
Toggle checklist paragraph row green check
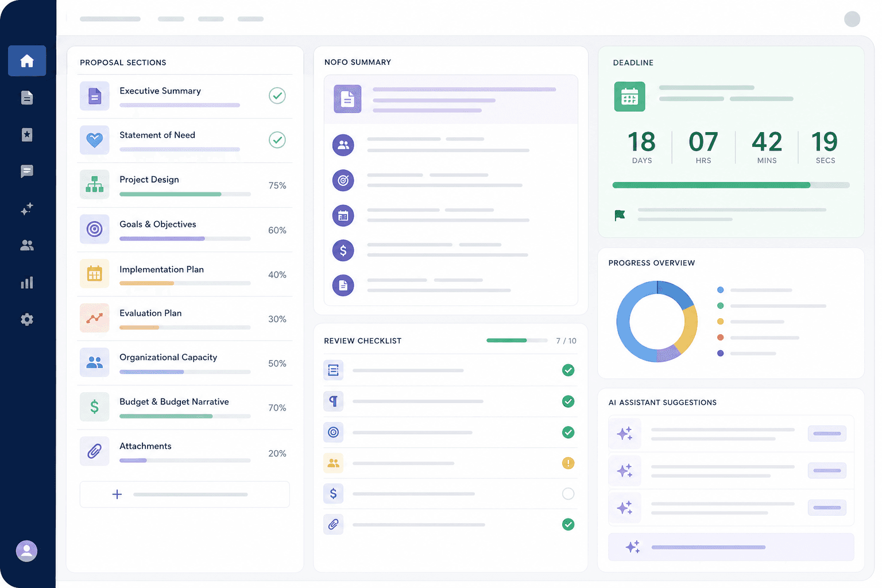coord(568,401)
